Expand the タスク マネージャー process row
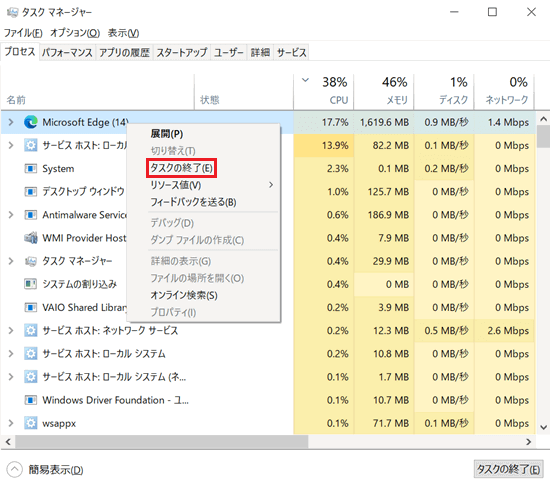 (11, 261)
